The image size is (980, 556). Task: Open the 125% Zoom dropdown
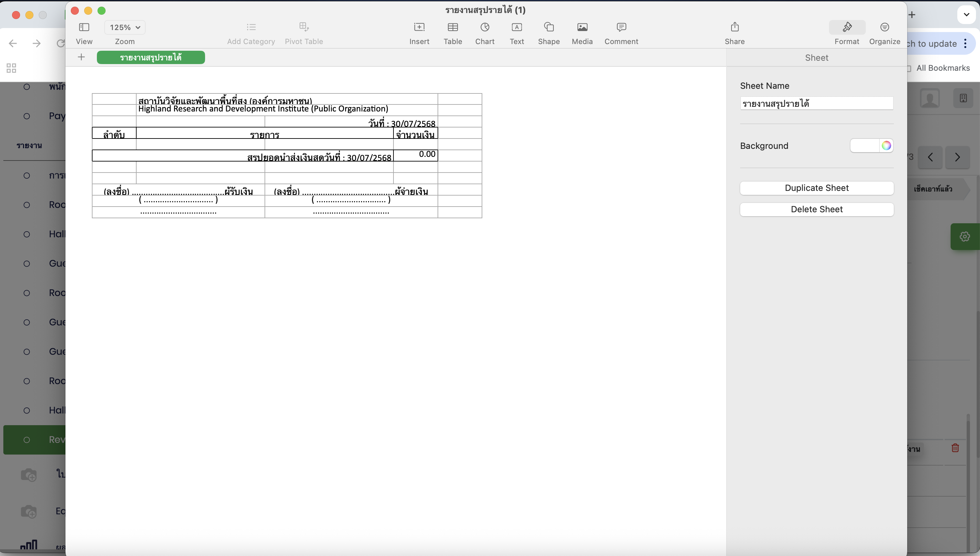[125, 27]
